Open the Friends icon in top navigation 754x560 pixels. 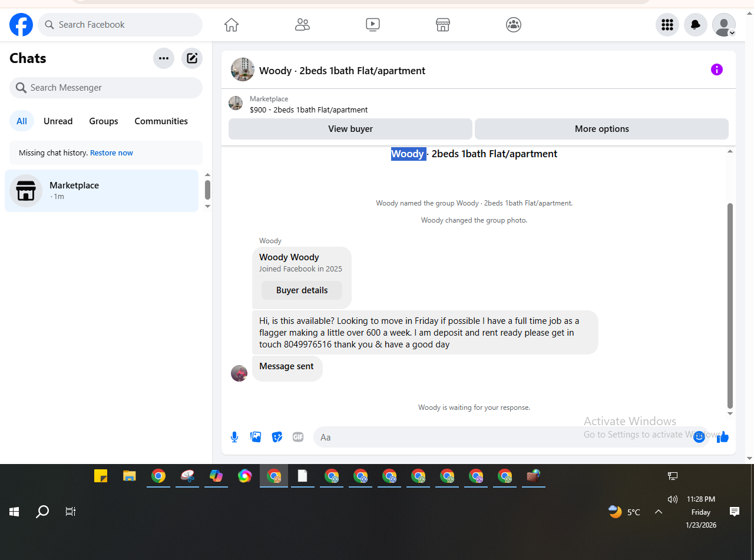click(x=302, y=25)
